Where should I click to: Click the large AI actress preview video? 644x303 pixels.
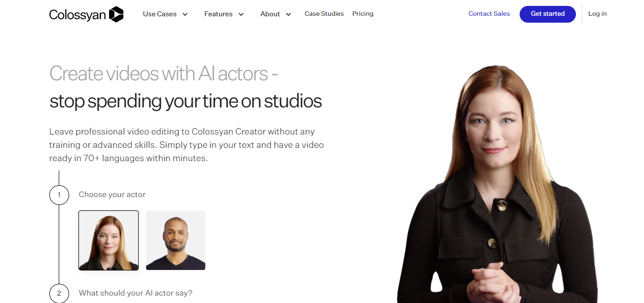tap(497, 183)
